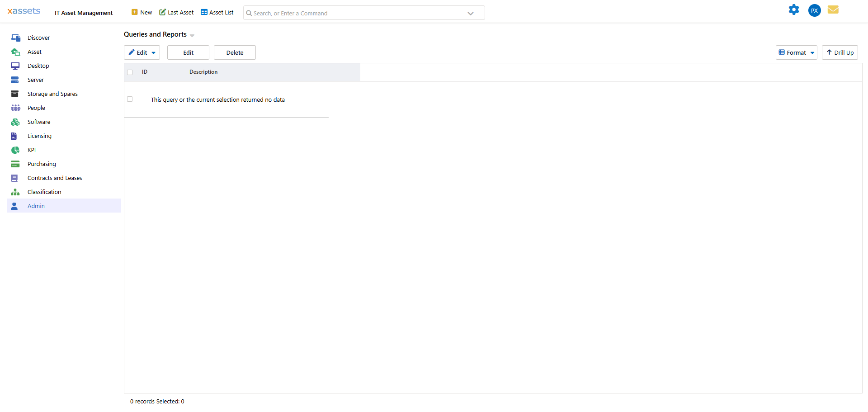Open the mail envelope icon

[833, 9]
